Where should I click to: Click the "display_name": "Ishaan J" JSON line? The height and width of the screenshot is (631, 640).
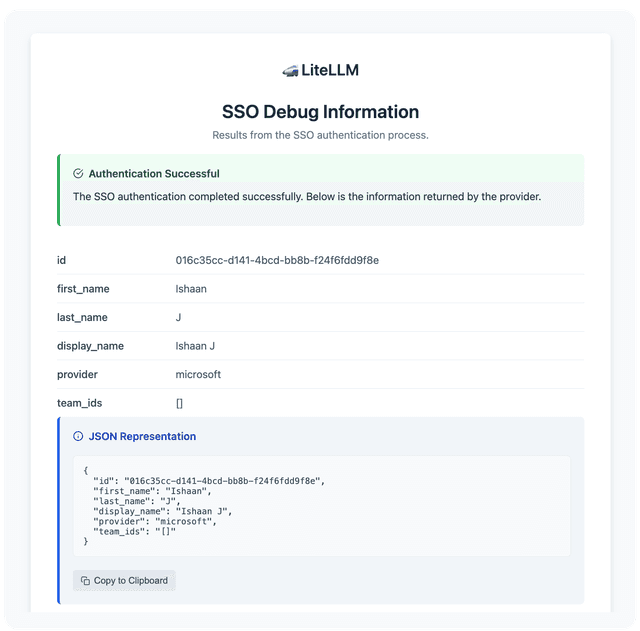[x=162, y=511]
